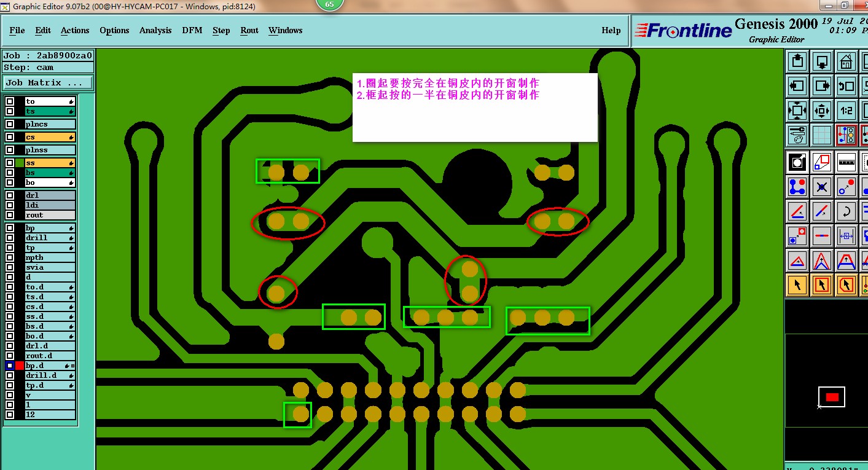
Task: Click the small red triangle shape icon
Action: 797,260
